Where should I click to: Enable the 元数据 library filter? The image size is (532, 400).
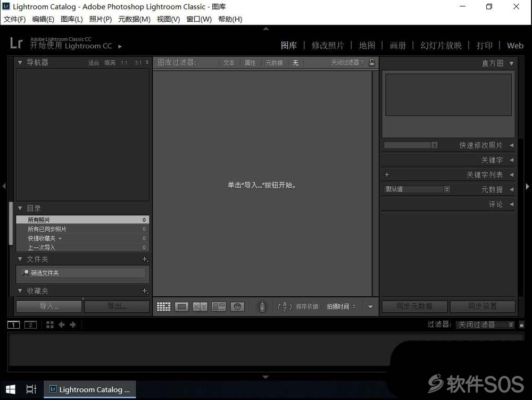274,62
